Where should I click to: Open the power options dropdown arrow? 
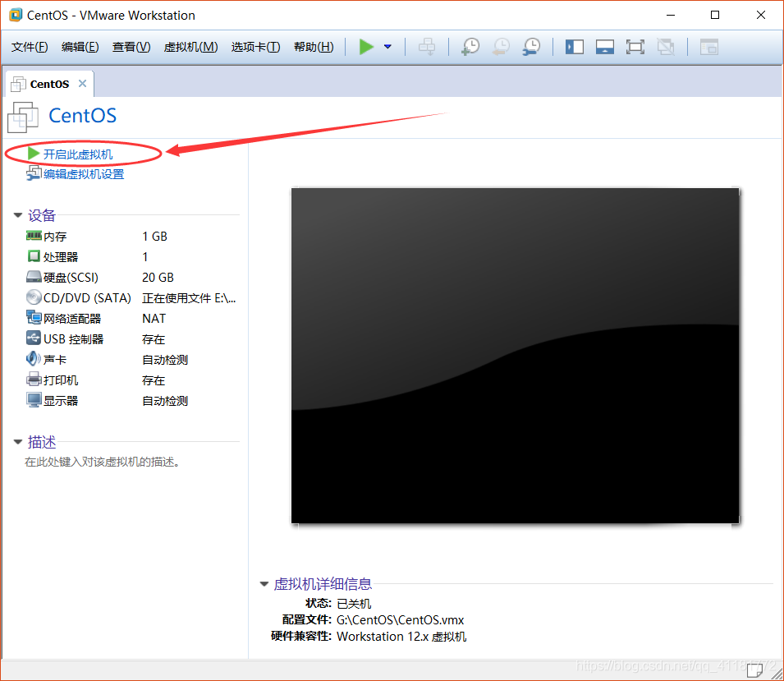tap(387, 47)
